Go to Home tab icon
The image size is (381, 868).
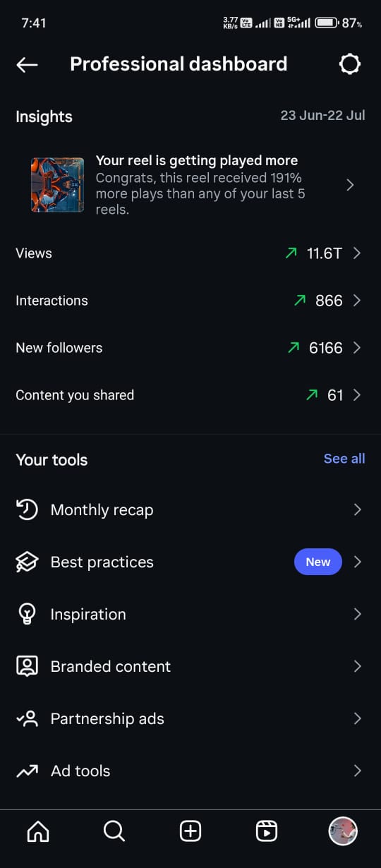coord(37,832)
